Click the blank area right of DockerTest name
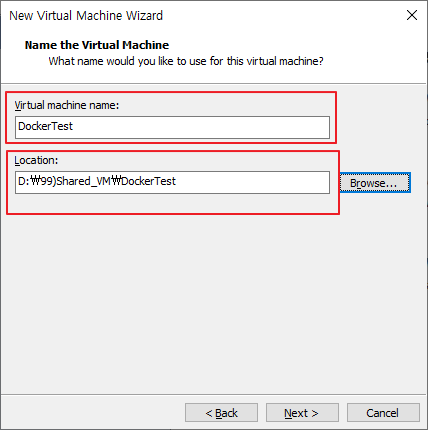The width and height of the screenshot is (428, 430). point(200,127)
